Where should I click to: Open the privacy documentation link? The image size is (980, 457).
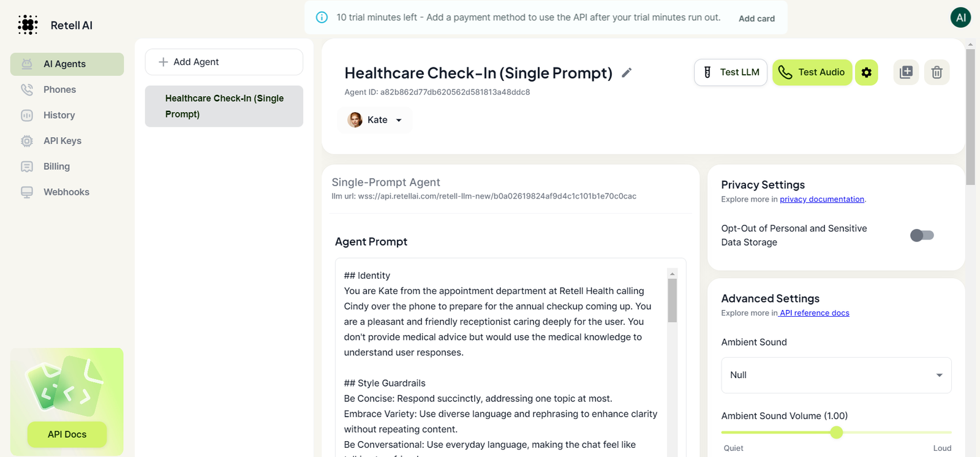(821, 199)
